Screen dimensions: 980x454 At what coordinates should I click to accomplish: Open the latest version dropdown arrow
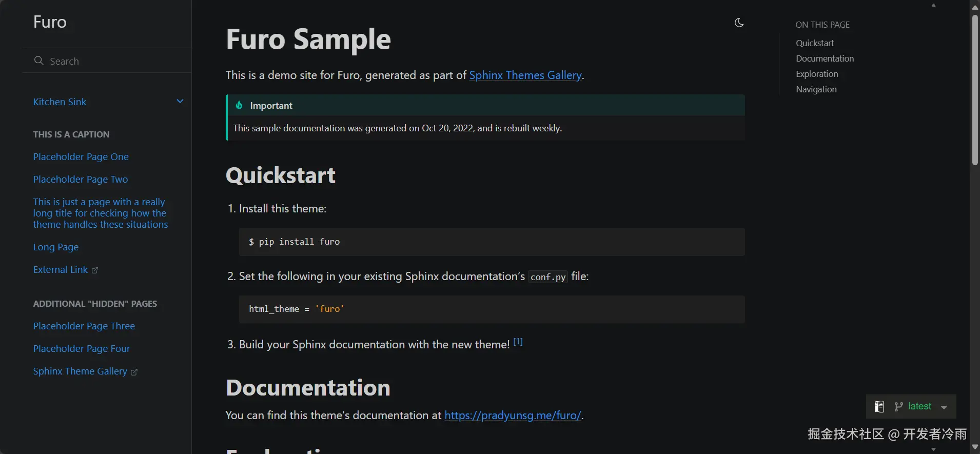click(x=944, y=407)
